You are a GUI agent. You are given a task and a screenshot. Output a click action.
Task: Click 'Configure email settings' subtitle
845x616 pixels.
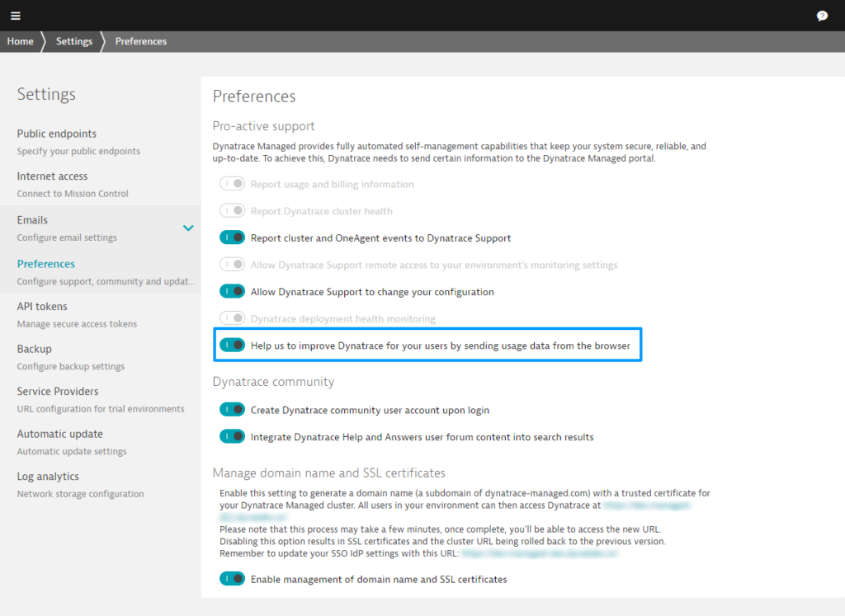click(67, 237)
